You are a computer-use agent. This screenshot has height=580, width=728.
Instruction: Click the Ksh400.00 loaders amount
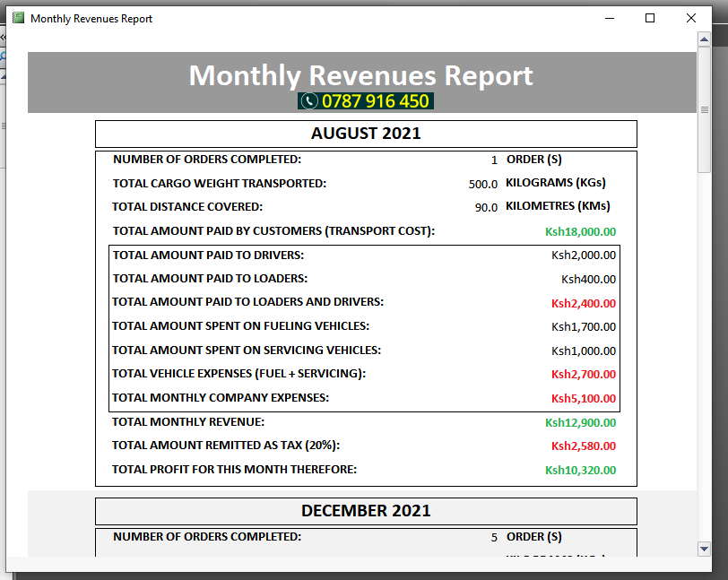click(589, 279)
